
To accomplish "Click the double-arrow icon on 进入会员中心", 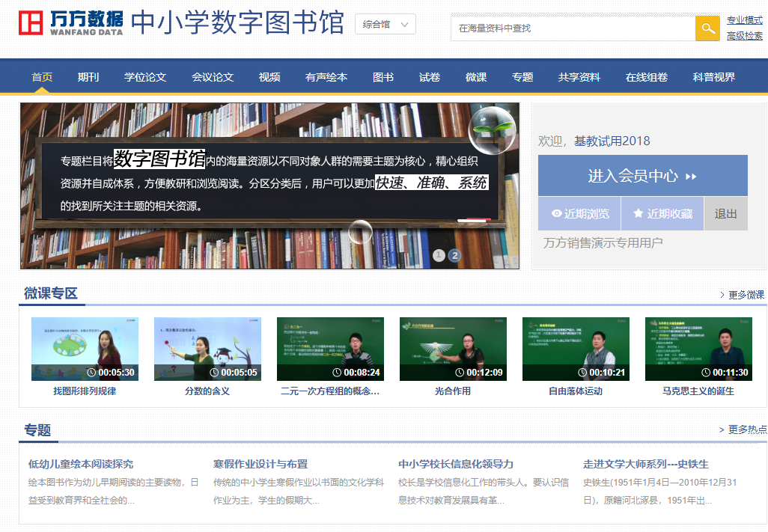I will 691,177.
